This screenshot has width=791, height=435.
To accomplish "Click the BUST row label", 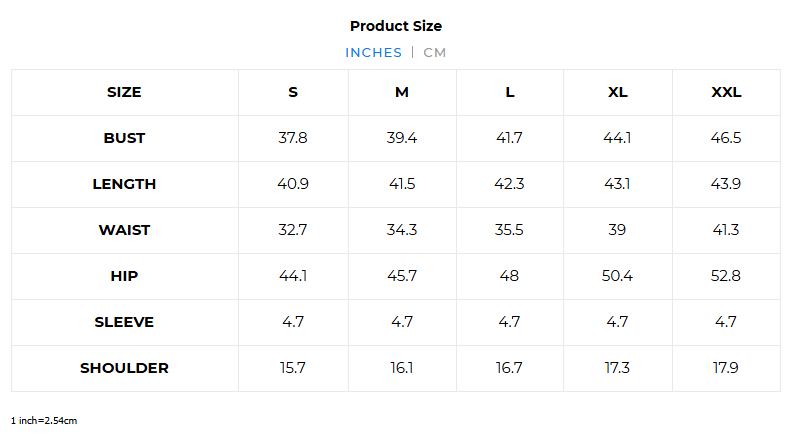I will pos(124,138).
